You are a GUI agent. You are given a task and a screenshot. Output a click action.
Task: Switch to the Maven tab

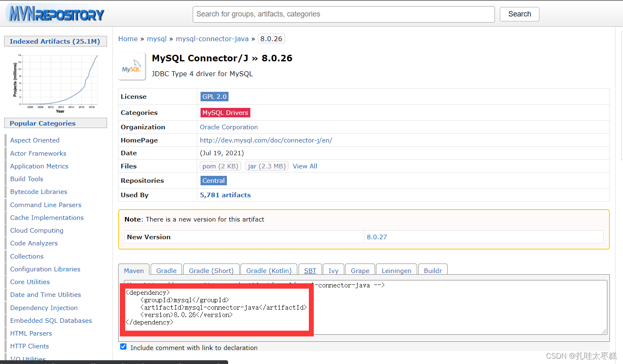pos(134,271)
